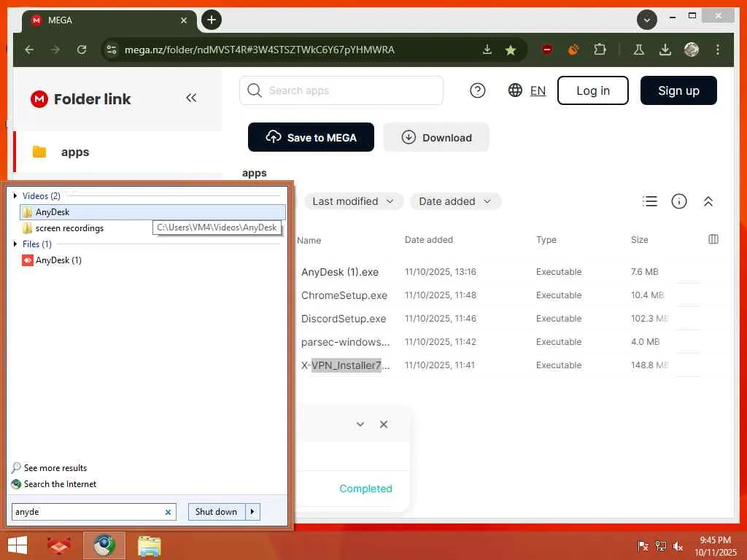Open the Shut down options arrow
This screenshot has width=747, height=560.
(x=252, y=512)
